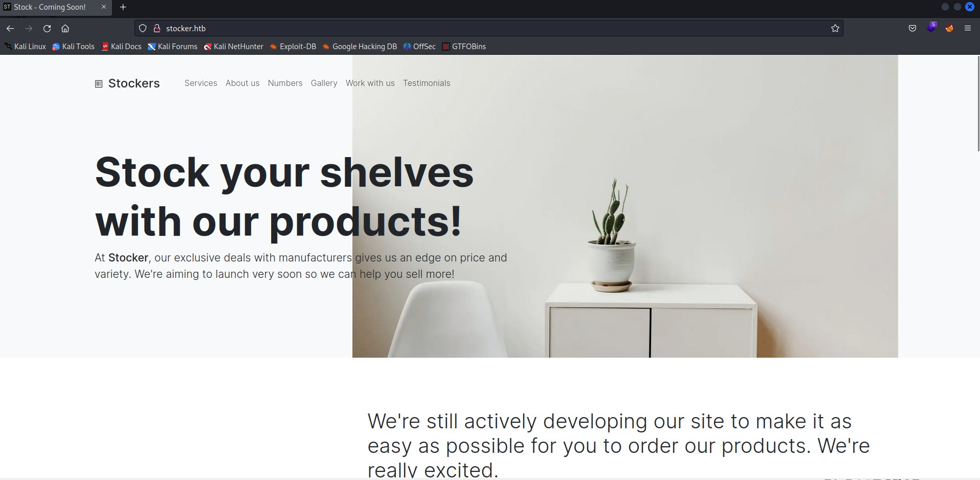The height and width of the screenshot is (480, 980).
Task: Open the purple extension icon with badge
Action: point(931,28)
